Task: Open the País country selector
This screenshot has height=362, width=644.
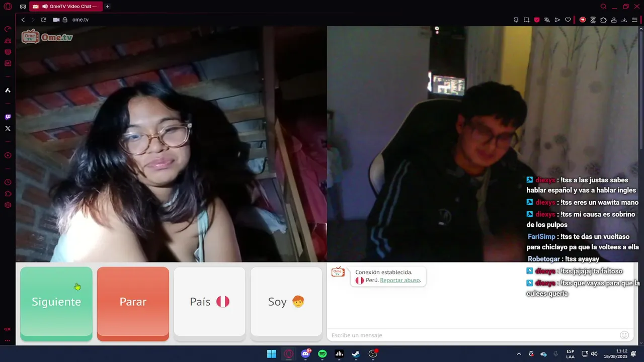Action: [209, 302]
